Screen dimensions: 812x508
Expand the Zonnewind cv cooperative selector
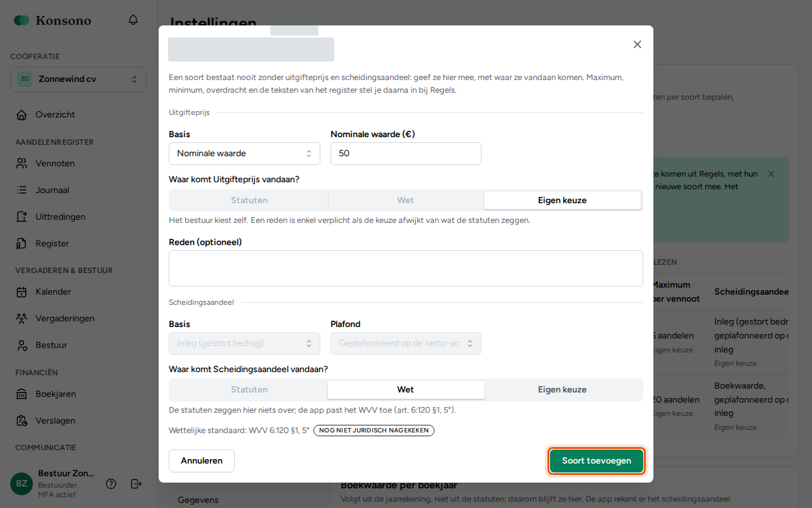(x=78, y=79)
